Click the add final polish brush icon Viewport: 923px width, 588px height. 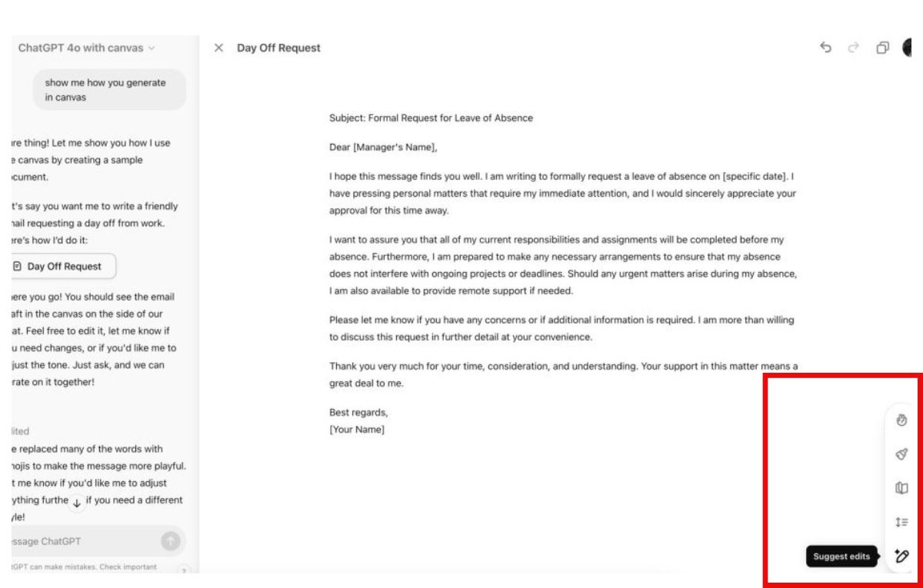tap(903, 454)
